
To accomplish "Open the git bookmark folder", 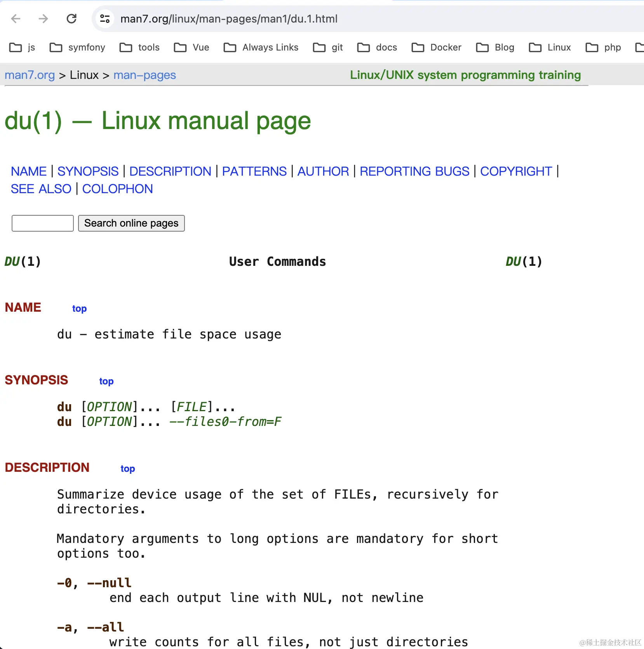I will pyautogui.click(x=328, y=47).
